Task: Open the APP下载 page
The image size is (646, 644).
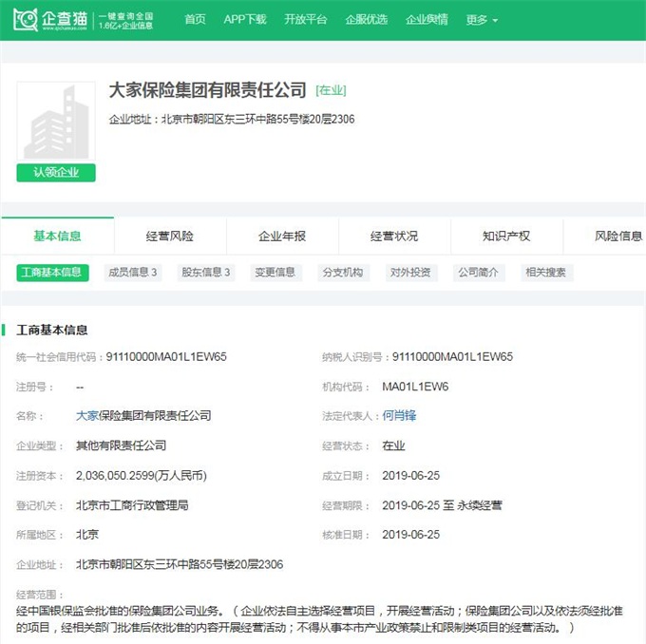Action: (x=245, y=19)
